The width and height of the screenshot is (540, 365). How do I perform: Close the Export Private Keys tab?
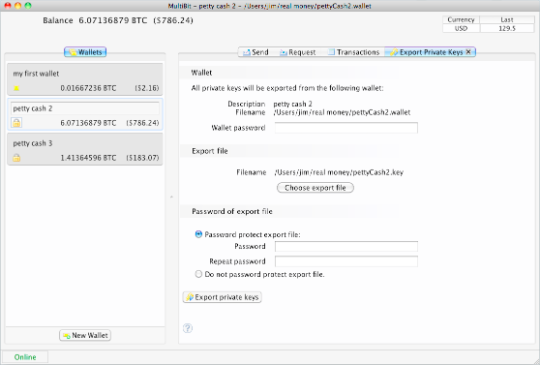tap(468, 52)
